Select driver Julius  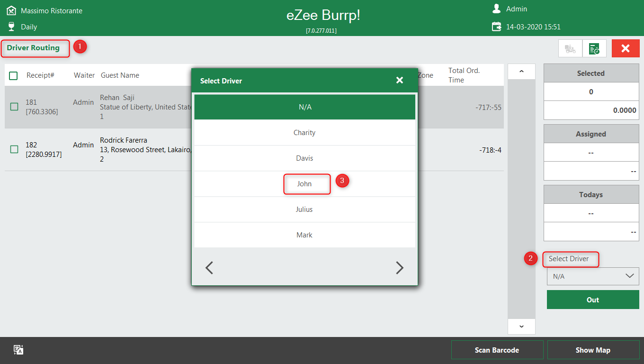pyautogui.click(x=305, y=209)
